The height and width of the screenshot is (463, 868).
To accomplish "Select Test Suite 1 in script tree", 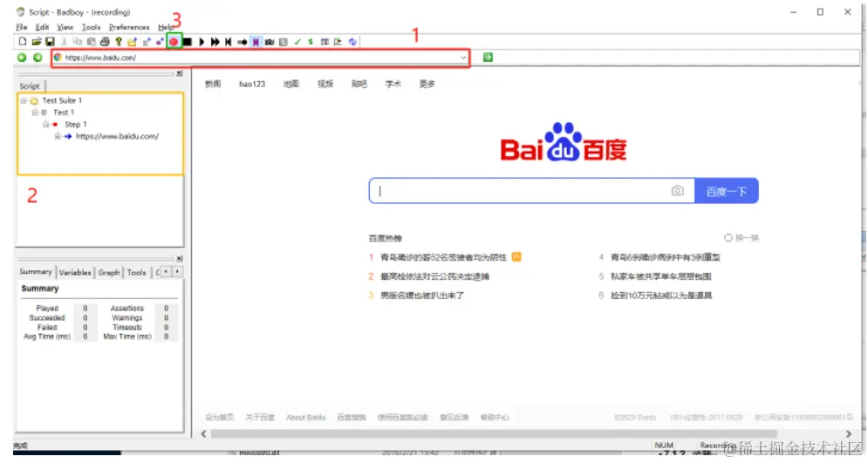I will [x=62, y=100].
